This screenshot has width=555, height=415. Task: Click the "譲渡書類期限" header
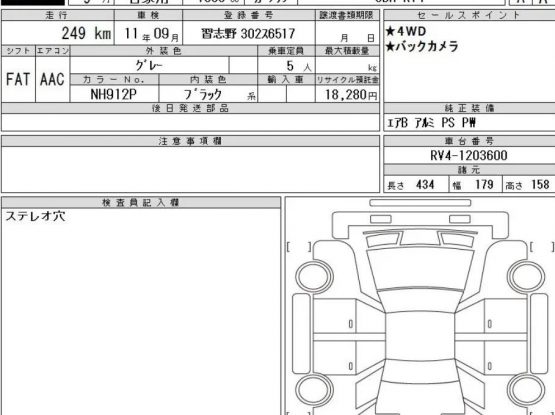[347, 15]
